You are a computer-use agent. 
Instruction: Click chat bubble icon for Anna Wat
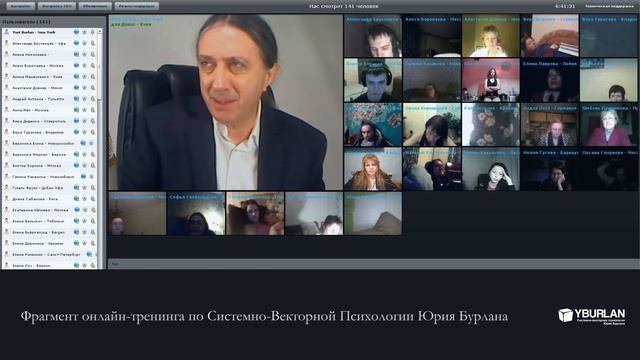pos(76,110)
